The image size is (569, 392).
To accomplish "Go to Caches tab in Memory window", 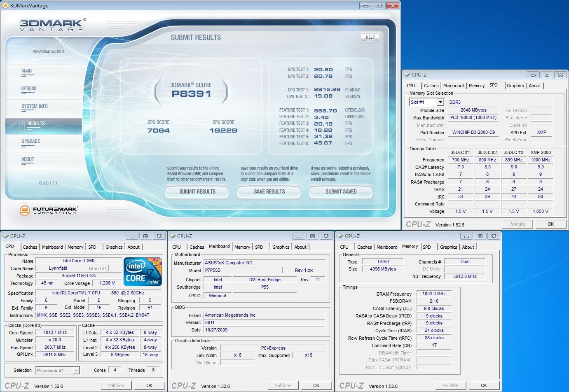I will [365, 247].
